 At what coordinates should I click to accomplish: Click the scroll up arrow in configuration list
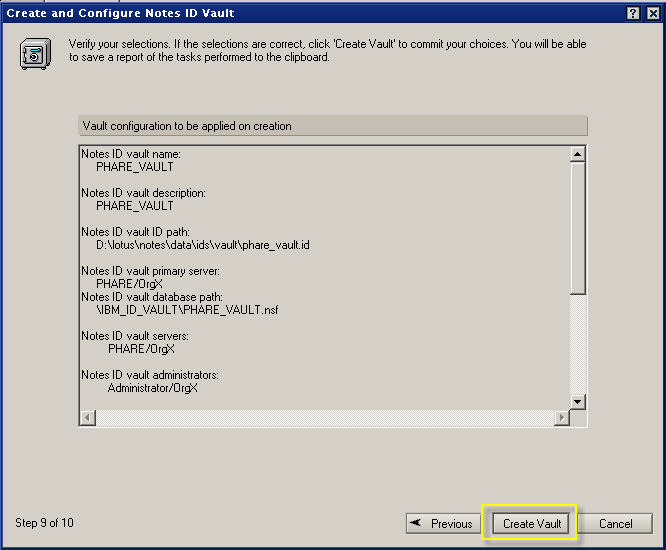(577, 154)
